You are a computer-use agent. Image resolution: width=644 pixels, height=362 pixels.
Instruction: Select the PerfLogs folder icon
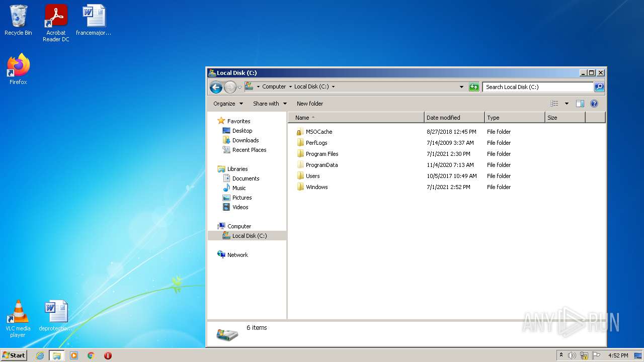click(300, 143)
